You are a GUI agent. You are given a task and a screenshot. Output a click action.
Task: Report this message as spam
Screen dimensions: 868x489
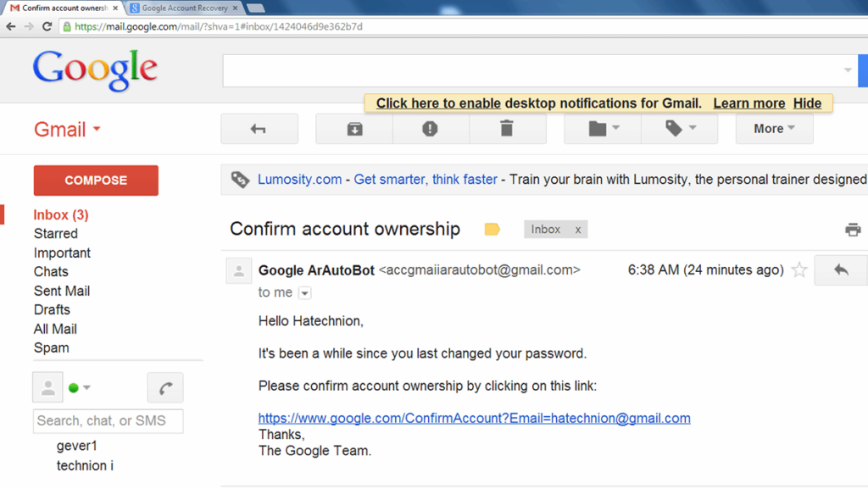[x=430, y=129]
